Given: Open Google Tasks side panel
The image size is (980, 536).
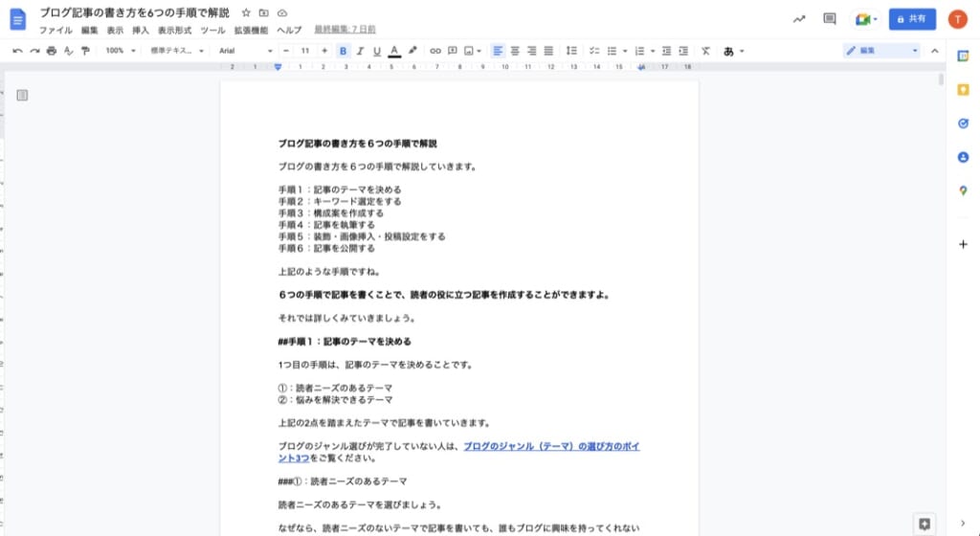Looking at the screenshot, I should [963, 123].
